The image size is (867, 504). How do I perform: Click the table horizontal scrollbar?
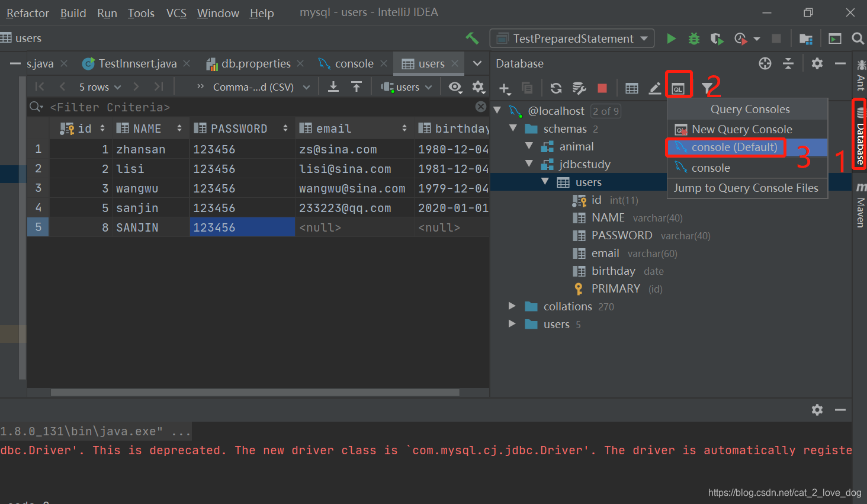[x=255, y=393]
